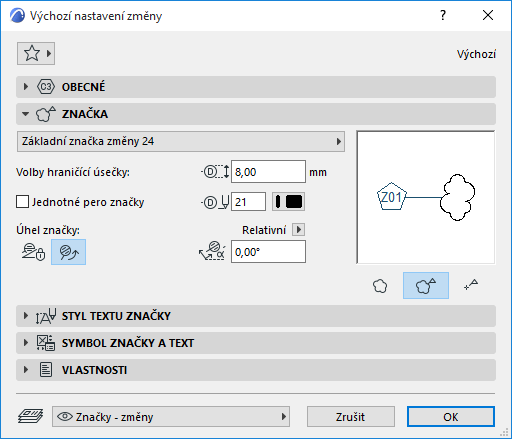The height and width of the screenshot is (439, 512).
Task: Choose marker-only display icon
Action: click(x=471, y=286)
